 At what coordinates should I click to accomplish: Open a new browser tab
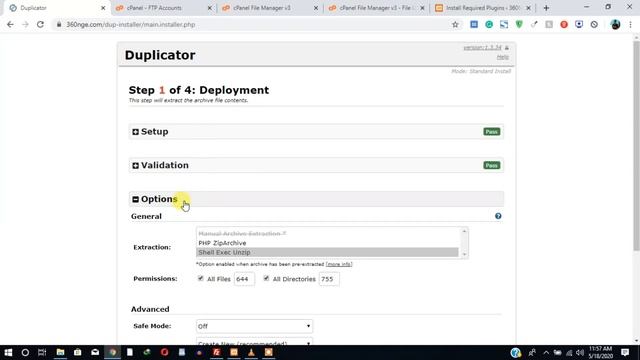546,8
